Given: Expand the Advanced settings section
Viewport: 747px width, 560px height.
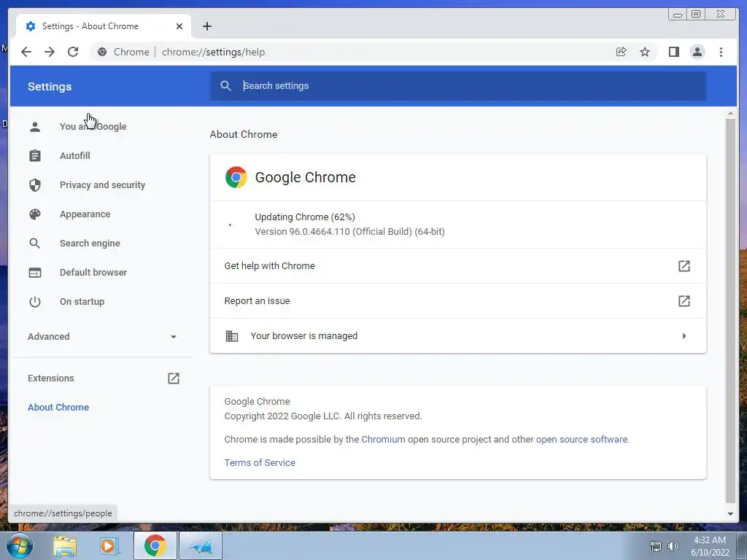Looking at the screenshot, I should pyautogui.click(x=102, y=337).
